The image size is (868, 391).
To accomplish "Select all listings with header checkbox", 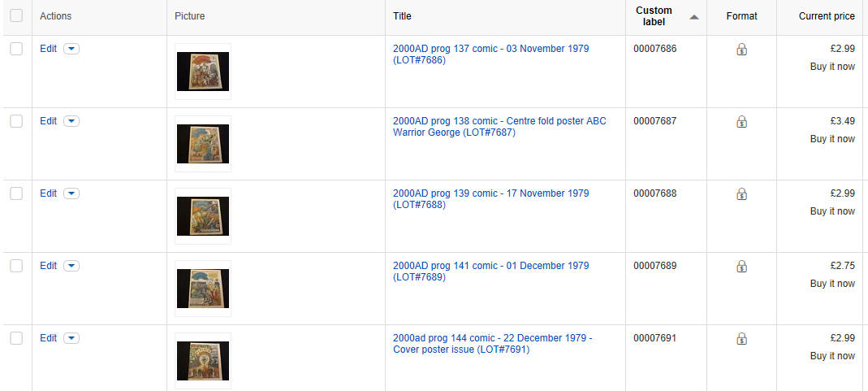I will click(x=16, y=15).
